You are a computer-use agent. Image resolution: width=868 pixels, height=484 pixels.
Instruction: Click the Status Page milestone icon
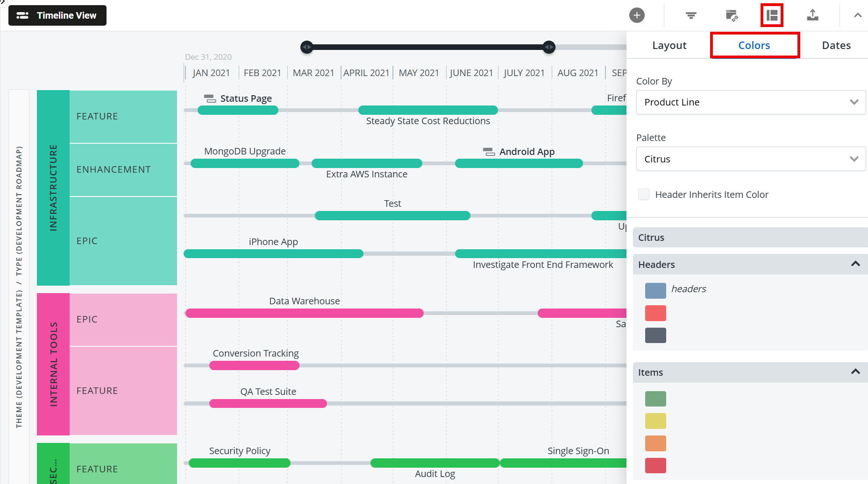pos(209,98)
